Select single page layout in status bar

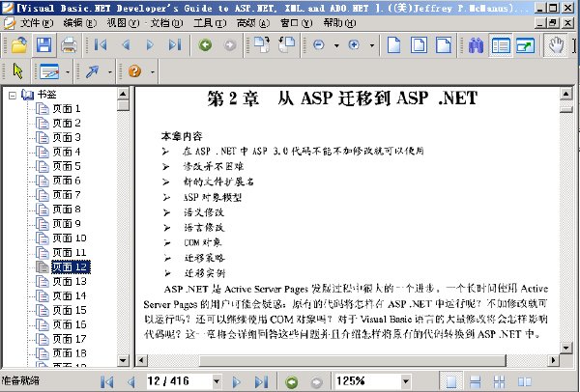[450, 381]
